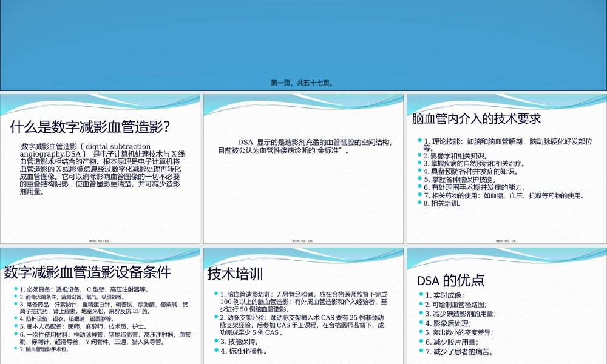Click the teal bullet beside "1. 实时成像"
This screenshot has height=364, width=607.
420,295
